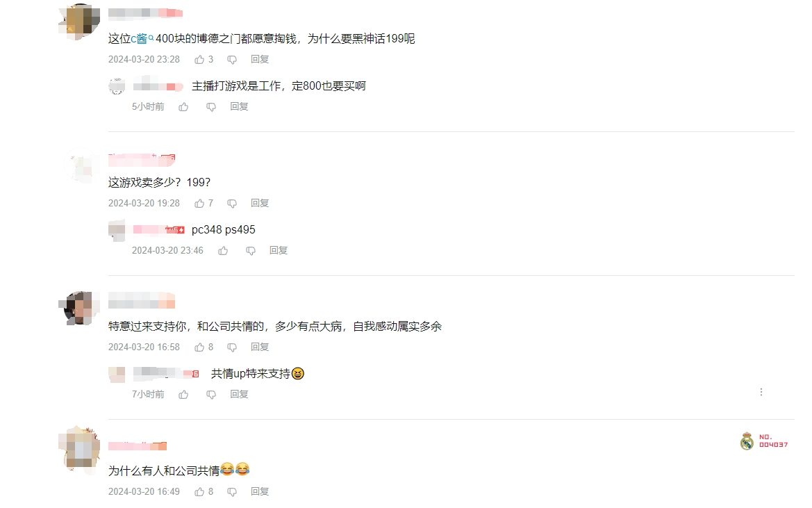Open the three-dot menu beside 共情up reply
Screen dimensions: 812x508
point(761,392)
